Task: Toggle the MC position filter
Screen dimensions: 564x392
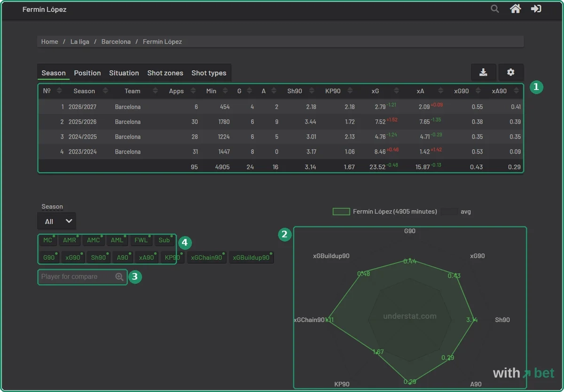Action: (47, 240)
